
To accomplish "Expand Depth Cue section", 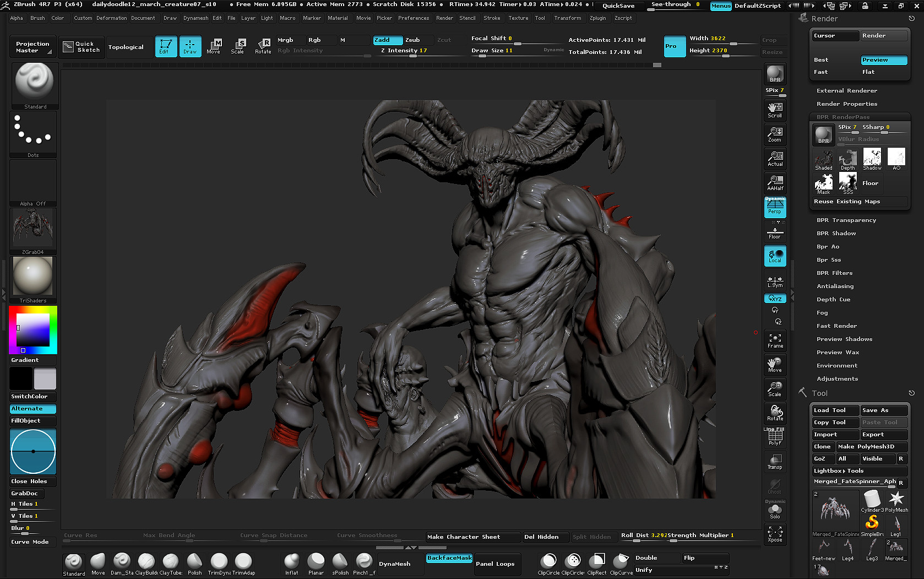I will [x=833, y=300].
